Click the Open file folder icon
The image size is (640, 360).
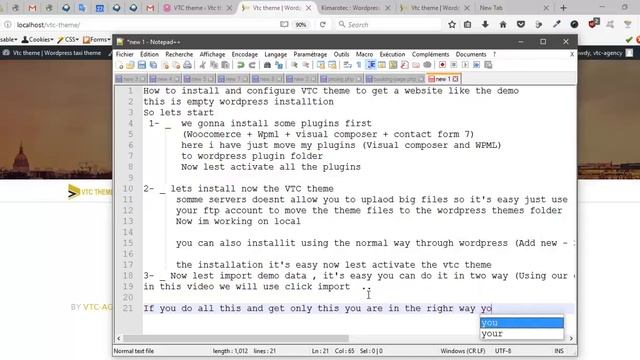(x=130, y=65)
